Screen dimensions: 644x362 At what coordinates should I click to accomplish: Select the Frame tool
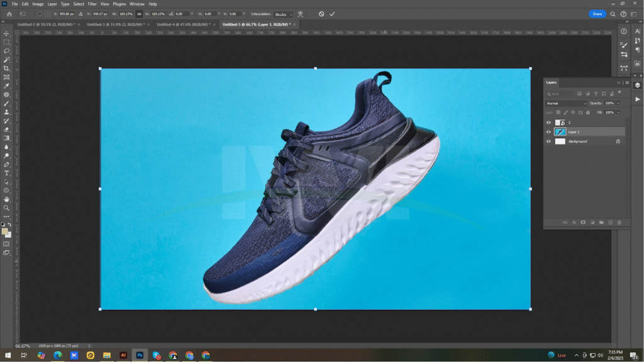pos(6,77)
